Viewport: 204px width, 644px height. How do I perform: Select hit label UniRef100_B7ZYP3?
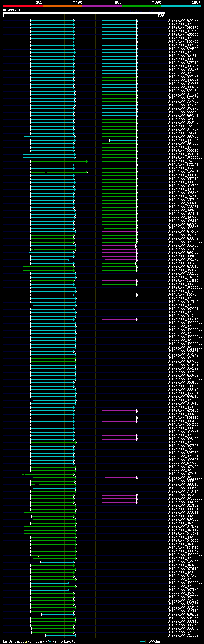183,98
